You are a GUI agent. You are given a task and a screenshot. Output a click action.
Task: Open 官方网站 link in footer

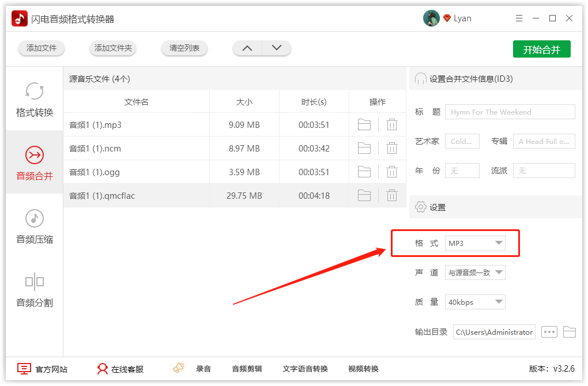coord(43,369)
